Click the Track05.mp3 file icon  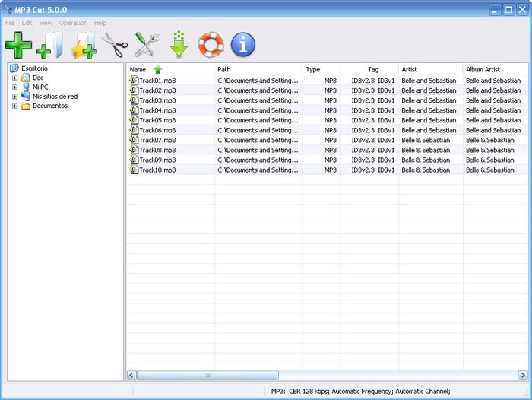[x=134, y=120]
